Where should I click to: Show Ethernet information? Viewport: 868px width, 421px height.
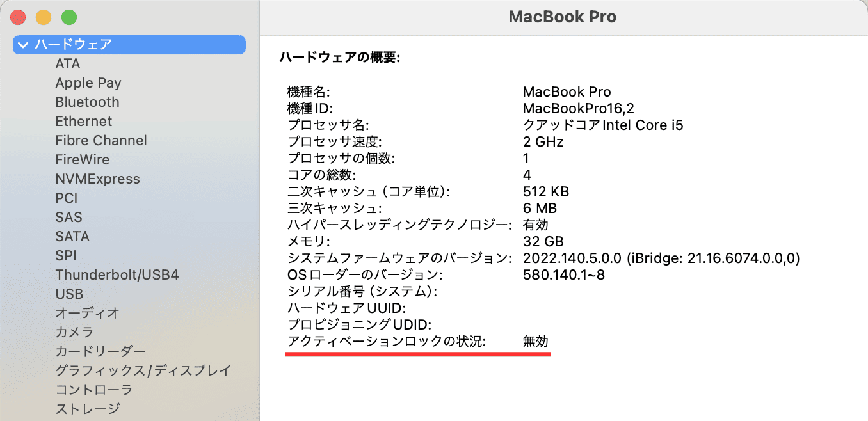click(83, 122)
